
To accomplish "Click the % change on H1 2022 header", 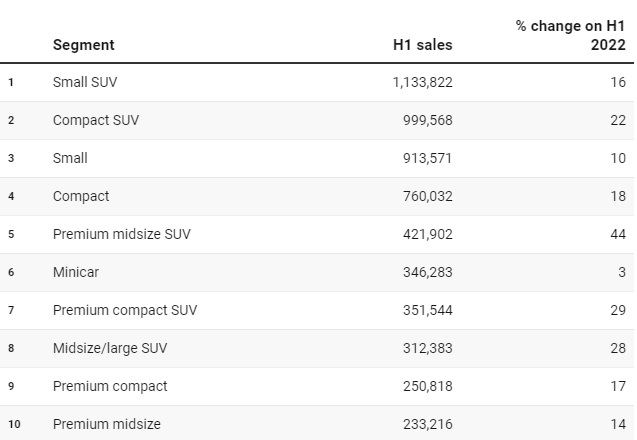I will click(x=570, y=35).
